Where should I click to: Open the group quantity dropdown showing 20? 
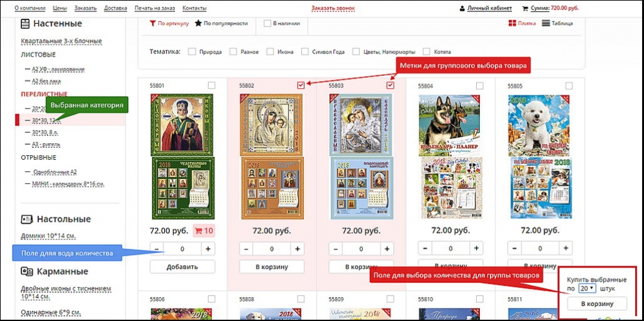(x=587, y=288)
